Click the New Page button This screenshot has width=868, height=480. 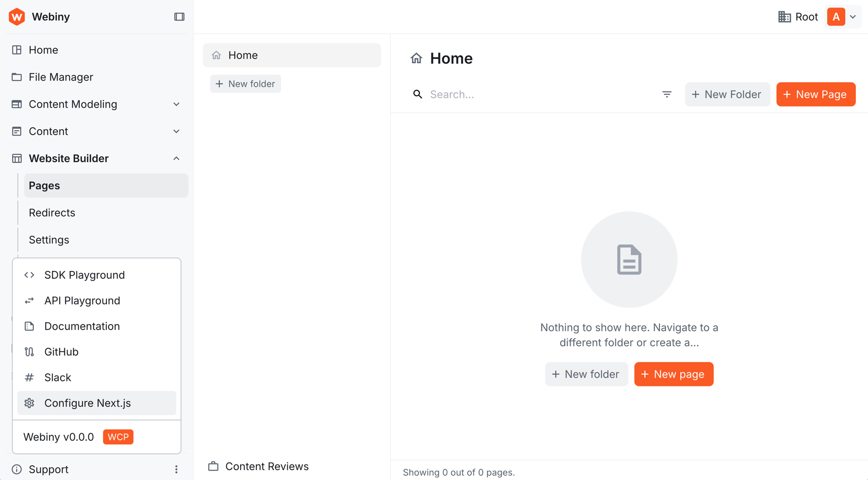click(815, 94)
